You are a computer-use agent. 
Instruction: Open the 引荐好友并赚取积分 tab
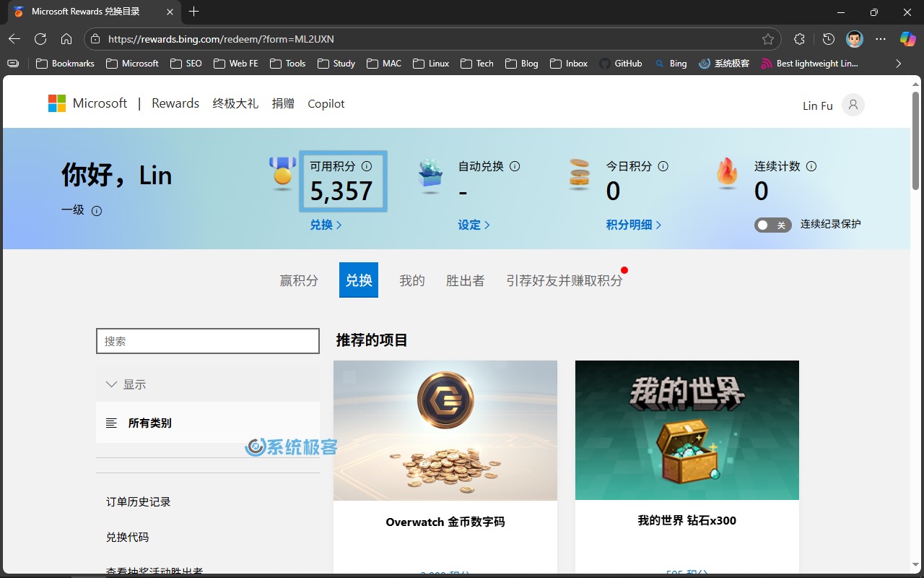pos(565,280)
